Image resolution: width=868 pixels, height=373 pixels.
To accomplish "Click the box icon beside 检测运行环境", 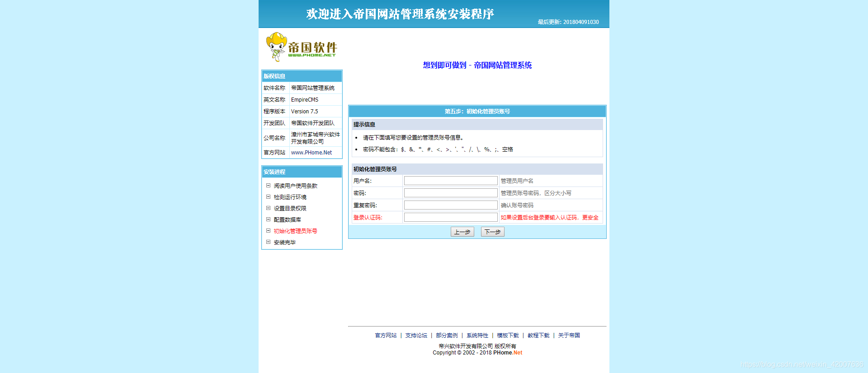I will tap(268, 197).
